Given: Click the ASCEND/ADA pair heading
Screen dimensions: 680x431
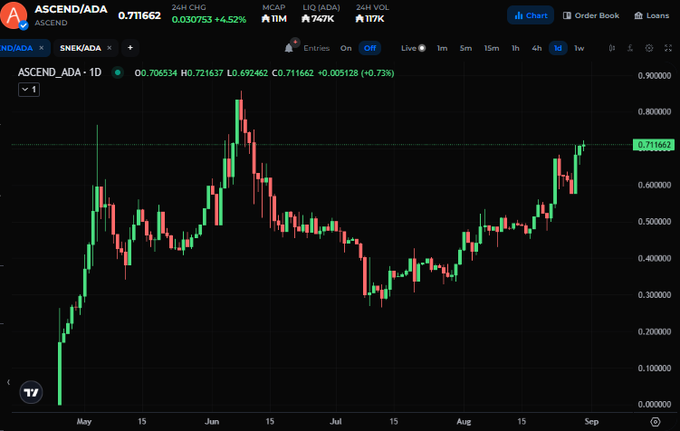Looking at the screenshot, I should [71, 9].
